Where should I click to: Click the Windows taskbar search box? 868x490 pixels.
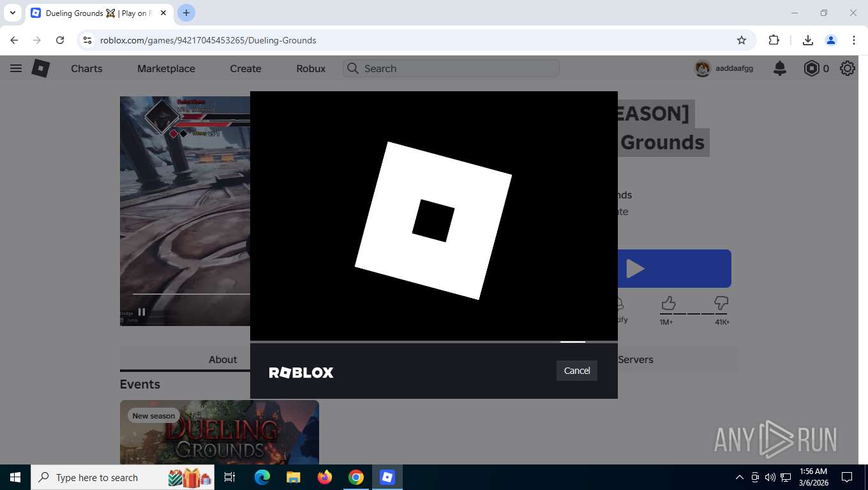coord(123,477)
